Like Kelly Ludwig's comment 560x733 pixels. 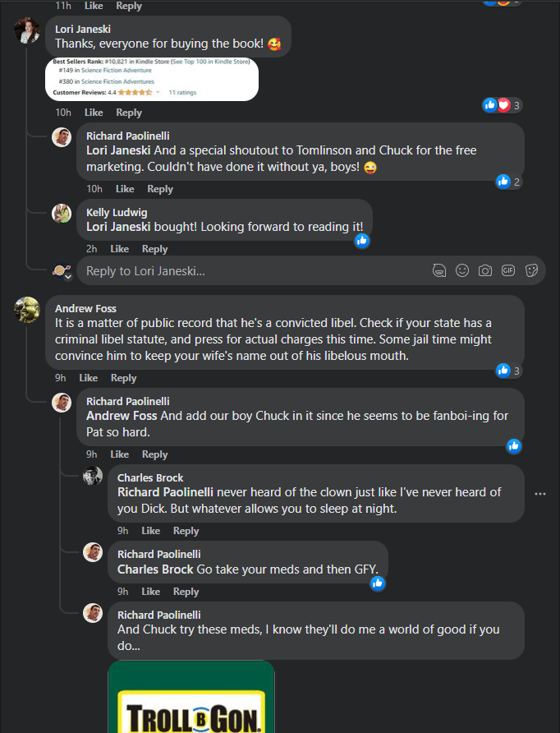(x=119, y=249)
